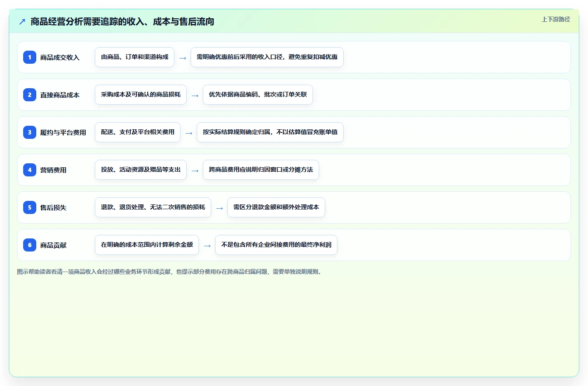Click the 跨商品费用应说明归因窗口或分摊方法 box

pos(261,170)
